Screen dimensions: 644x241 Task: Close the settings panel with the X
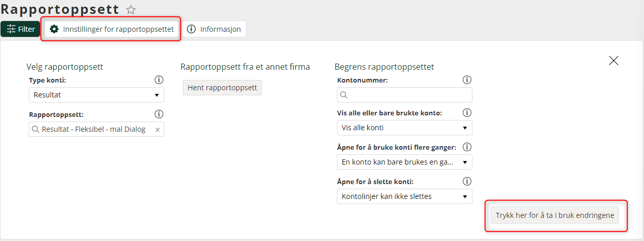(x=613, y=61)
